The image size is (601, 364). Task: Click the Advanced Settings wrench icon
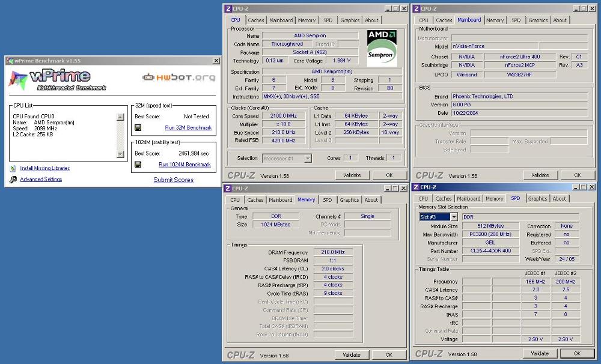[x=13, y=180]
